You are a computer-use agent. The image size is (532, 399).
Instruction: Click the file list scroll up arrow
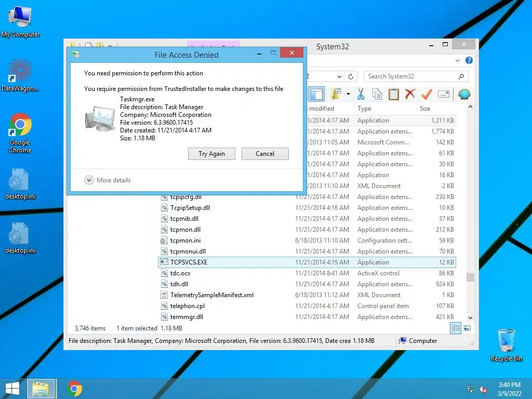[470, 107]
